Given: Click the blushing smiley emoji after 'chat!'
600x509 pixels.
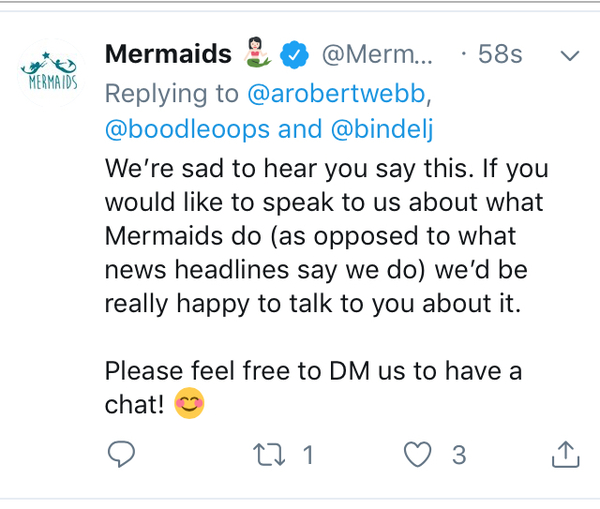Looking at the screenshot, I should click(x=189, y=405).
